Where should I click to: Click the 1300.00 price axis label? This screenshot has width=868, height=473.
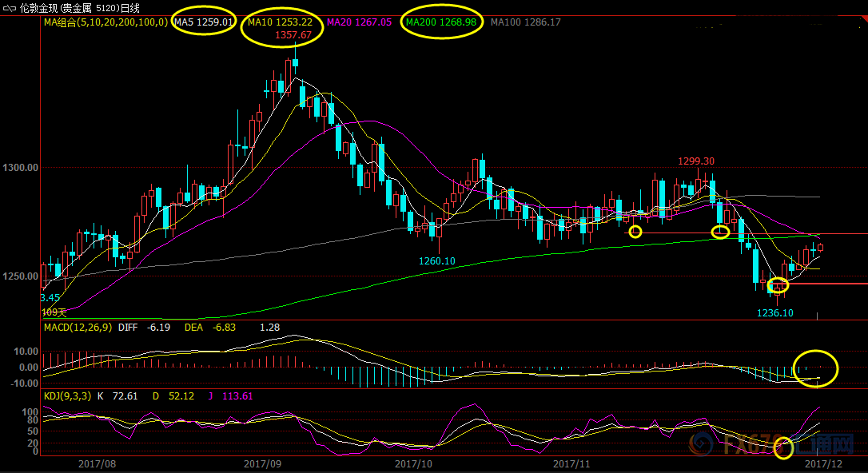coord(21,168)
